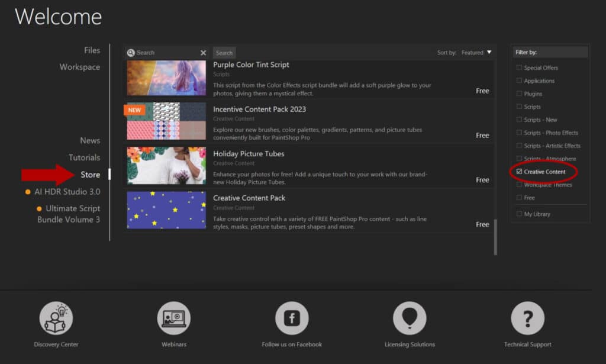Select the Files tab in sidebar
Screen dimensions: 606x364
pos(92,50)
